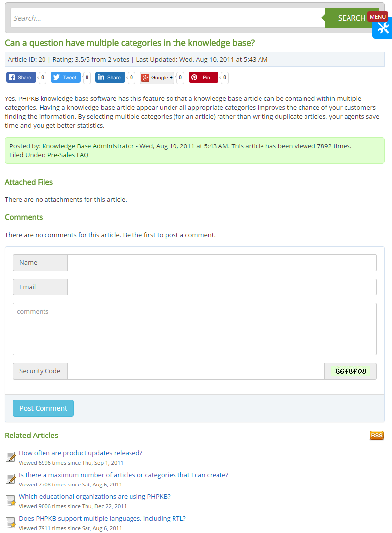Focus the Security Code input field
Screen dimensions: 392x533
[x=196, y=371]
